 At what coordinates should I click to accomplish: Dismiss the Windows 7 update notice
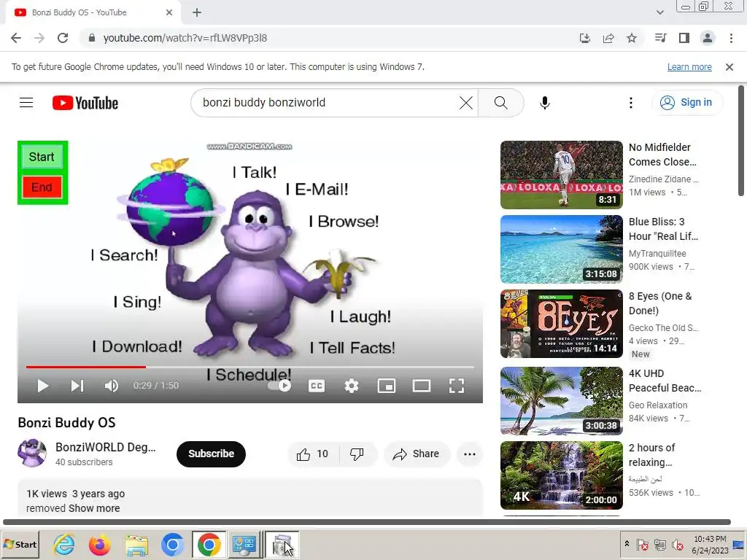729,67
